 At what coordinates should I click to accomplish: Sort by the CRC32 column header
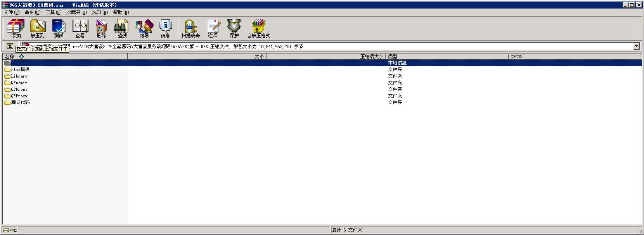[x=575, y=57]
